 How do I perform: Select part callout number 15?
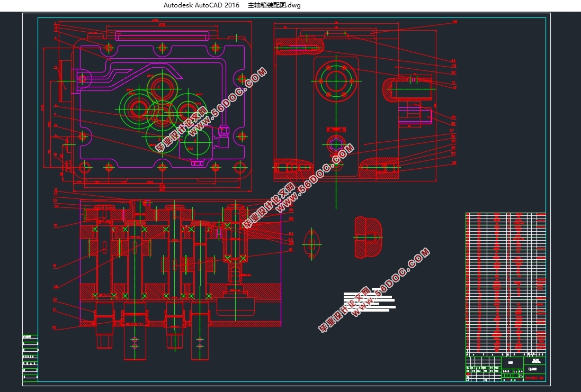[56, 225]
